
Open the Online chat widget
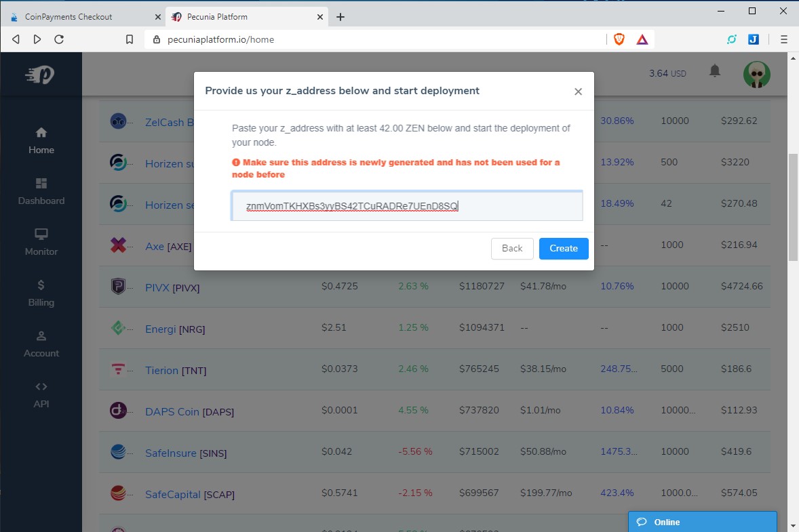[702, 522]
